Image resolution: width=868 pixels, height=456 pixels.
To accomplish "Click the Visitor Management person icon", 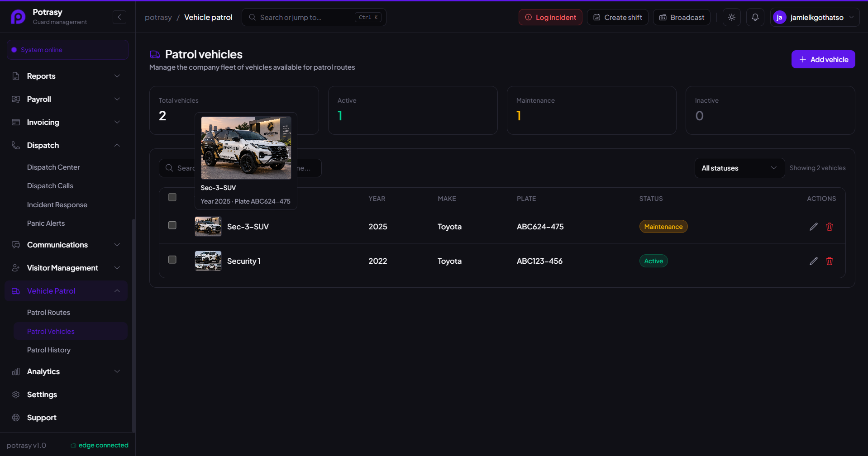I will [16, 268].
